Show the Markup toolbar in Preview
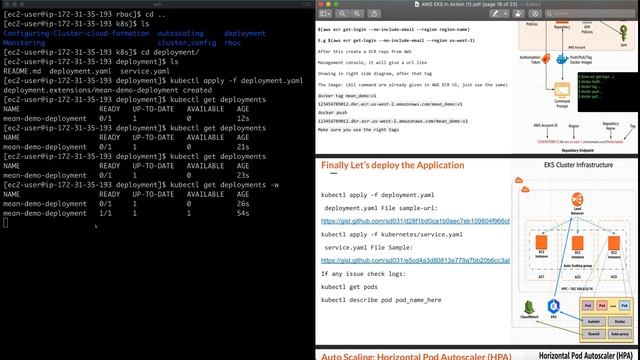This screenshot has height=360, width=640. (x=535, y=13)
